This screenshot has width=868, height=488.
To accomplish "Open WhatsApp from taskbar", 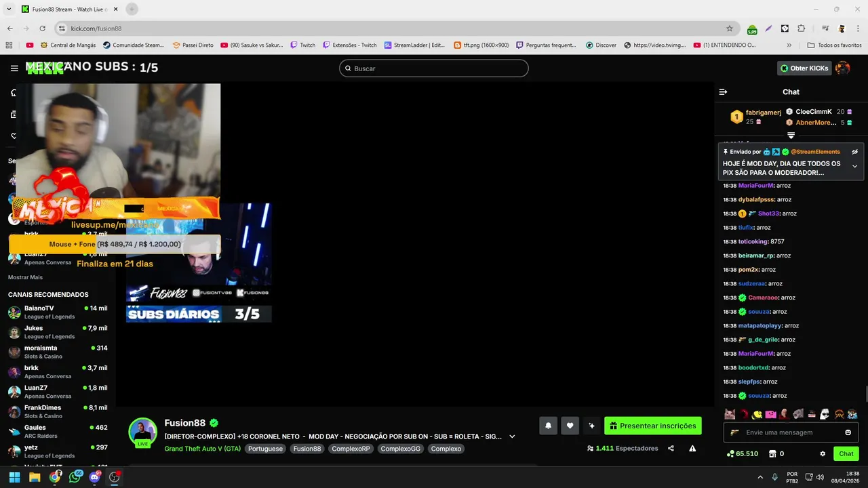I will (75, 477).
